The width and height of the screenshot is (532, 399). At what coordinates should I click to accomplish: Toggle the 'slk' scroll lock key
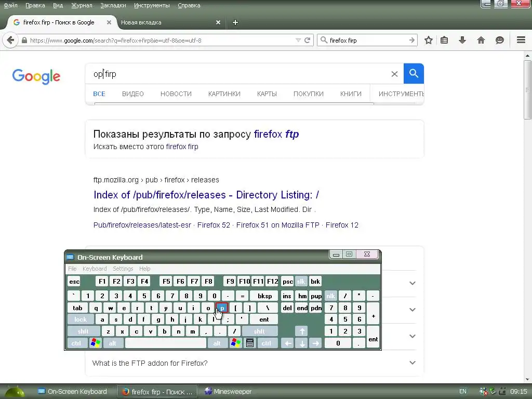pyautogui.click(x=301, y=281)
